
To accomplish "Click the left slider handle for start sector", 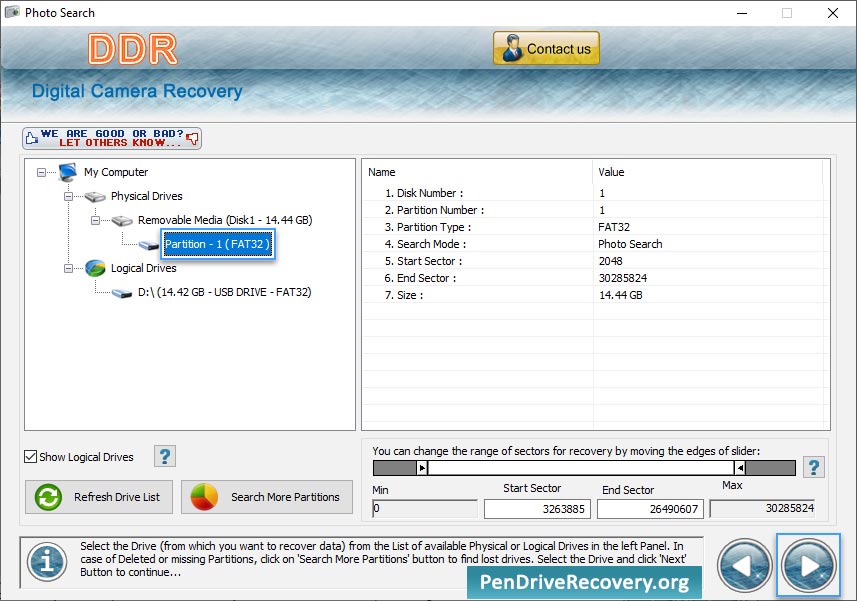I will (x=422, y=468).
